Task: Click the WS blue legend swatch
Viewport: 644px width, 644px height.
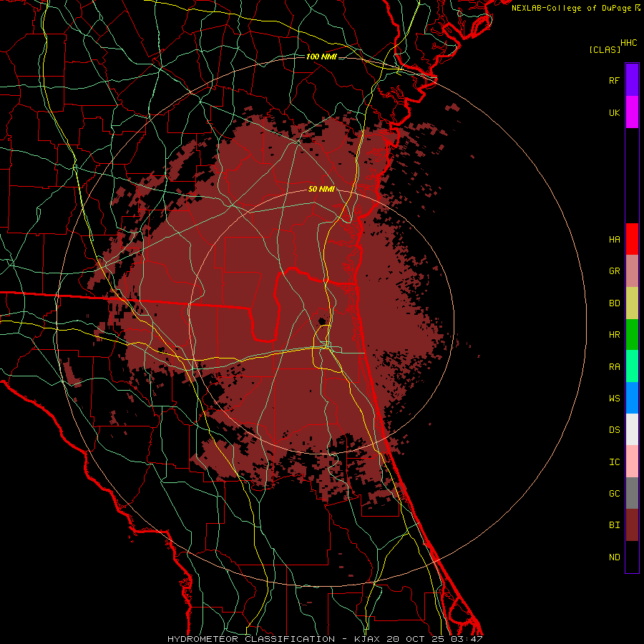Action: coord(632,398)
